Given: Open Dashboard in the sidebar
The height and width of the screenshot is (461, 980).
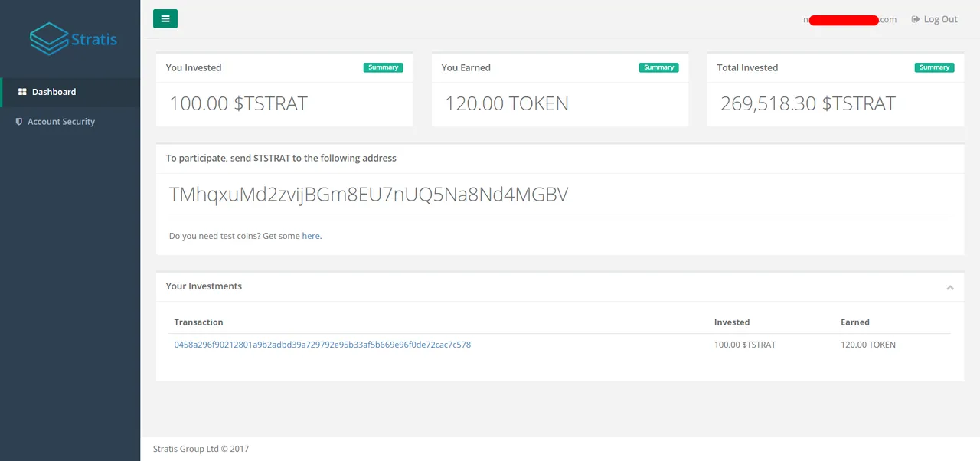Looking at the screenshot, I should 70,92.
